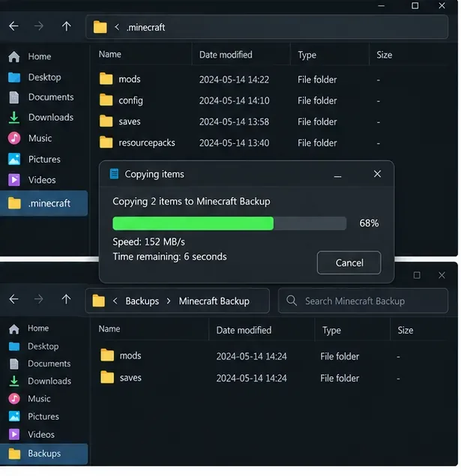
Task: Sort by Name in Minecraft Backup window
Action: pos(109,329)
